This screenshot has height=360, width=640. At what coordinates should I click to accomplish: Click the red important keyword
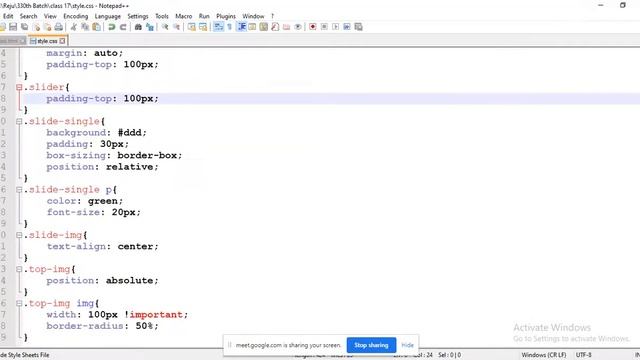tap(156, 315)
